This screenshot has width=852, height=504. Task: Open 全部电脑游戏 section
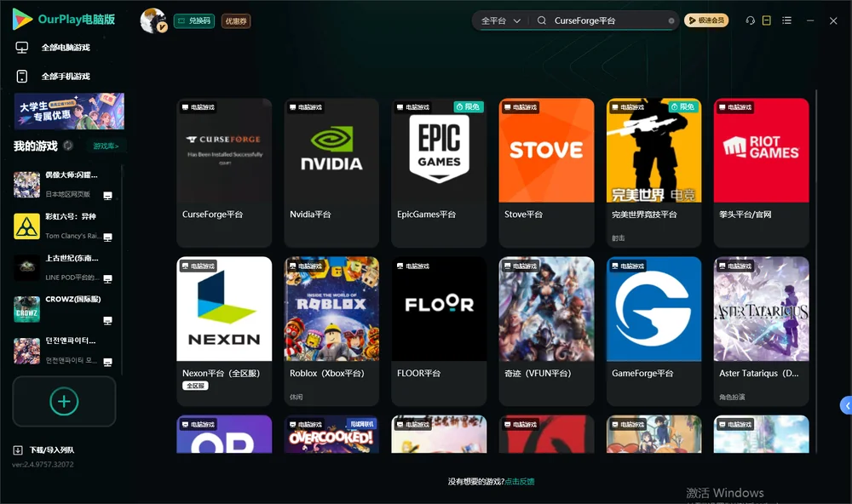[66, 48]
